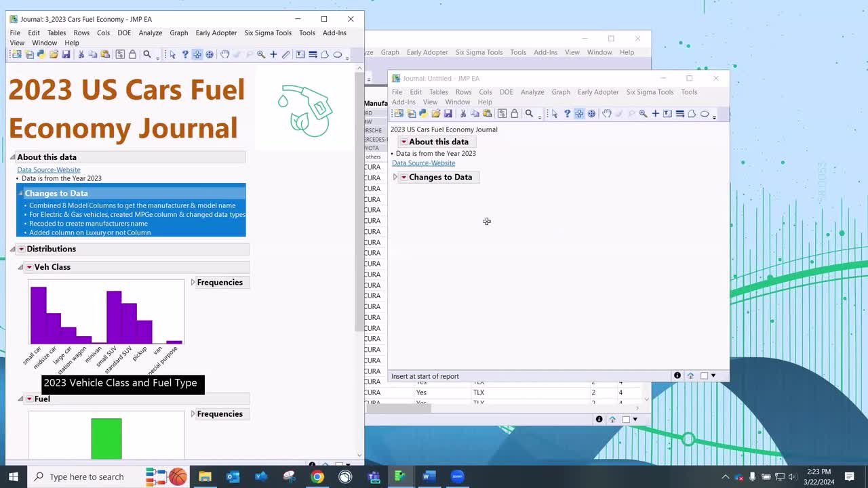Select the Text annotation tool in Untitled journal toolbar
The height and width of the screenshot is (488, 868).
click(667, 114)
